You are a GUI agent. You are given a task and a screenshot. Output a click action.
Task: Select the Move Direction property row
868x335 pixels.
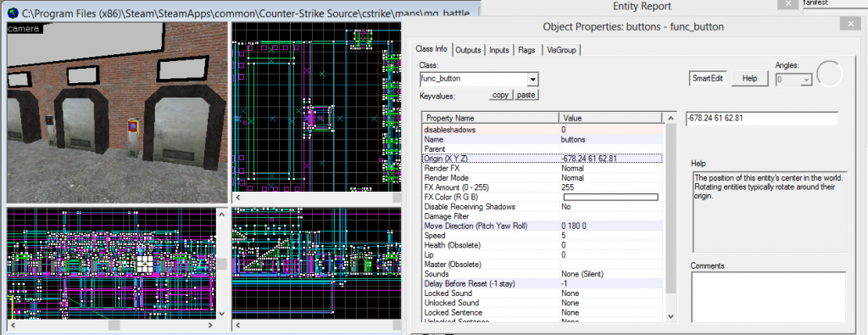click(542, 226)
